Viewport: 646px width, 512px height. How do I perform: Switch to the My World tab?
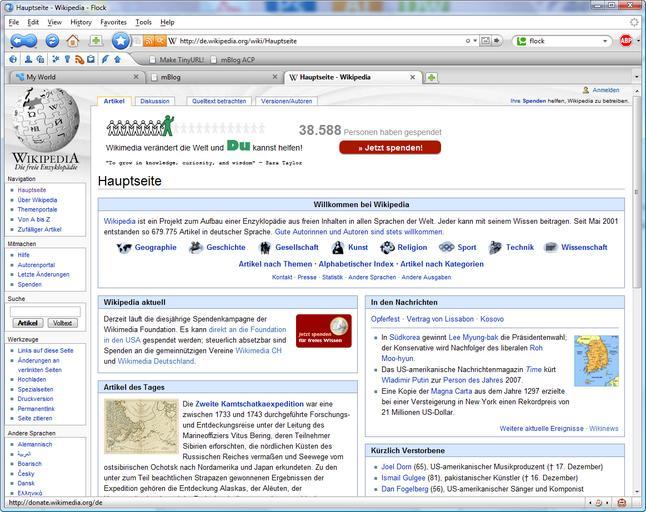(76, 77)
